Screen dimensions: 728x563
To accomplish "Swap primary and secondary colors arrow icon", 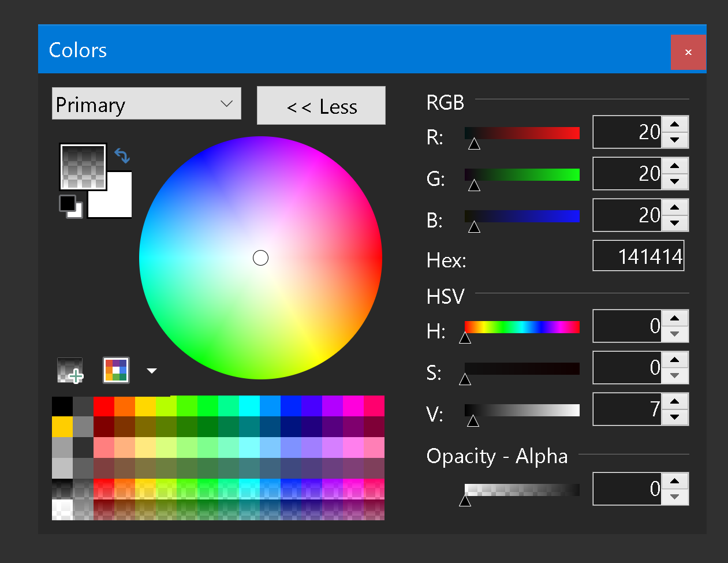I will click(122, 156).
